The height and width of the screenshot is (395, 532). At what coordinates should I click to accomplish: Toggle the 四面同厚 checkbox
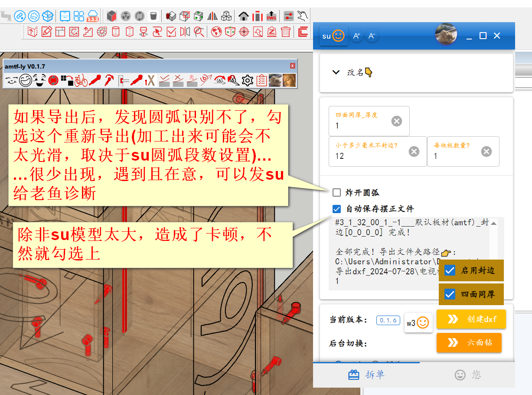(x=450, y=295)
